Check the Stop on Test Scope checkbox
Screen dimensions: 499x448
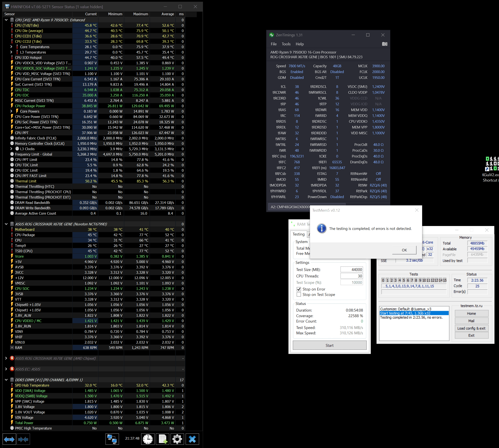(x=299, y=294)
